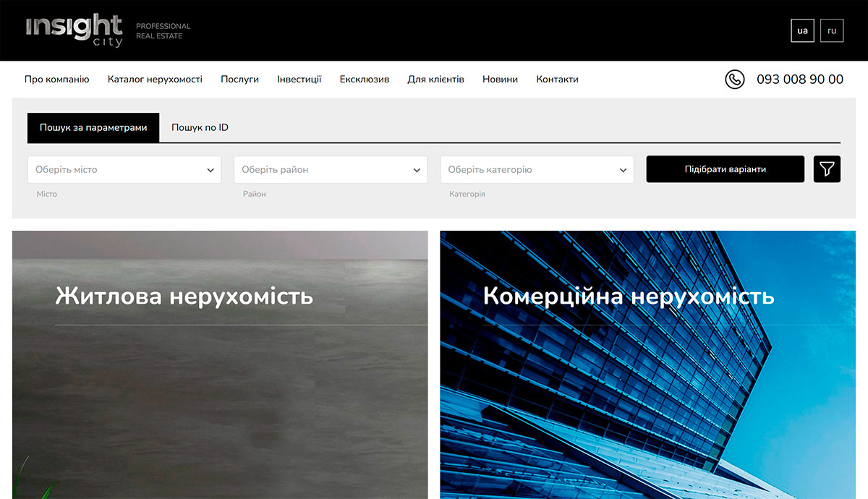Go to the 'Контакти' page
This screenshot has height=499, width=868.
pos(557,80)
